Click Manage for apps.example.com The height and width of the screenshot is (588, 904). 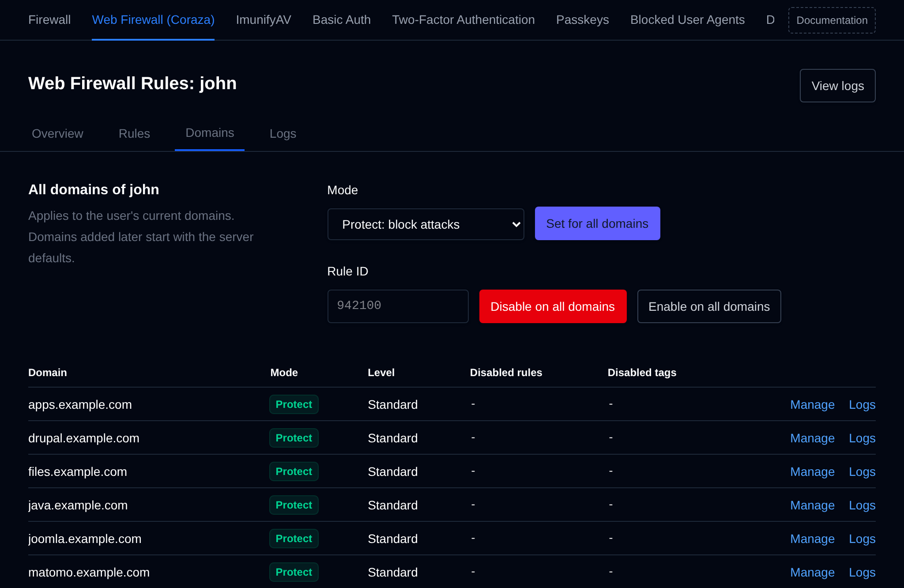[x=813, y=404]
